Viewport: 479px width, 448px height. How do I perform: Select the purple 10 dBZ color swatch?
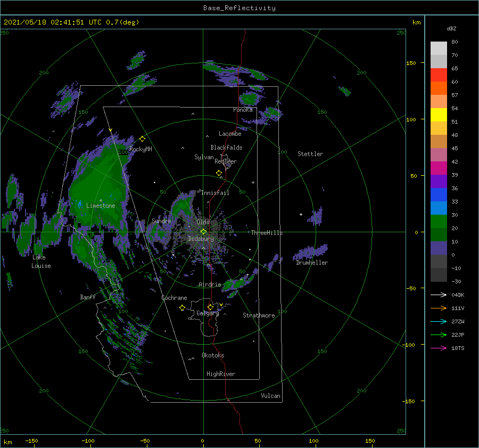point(439,248)
